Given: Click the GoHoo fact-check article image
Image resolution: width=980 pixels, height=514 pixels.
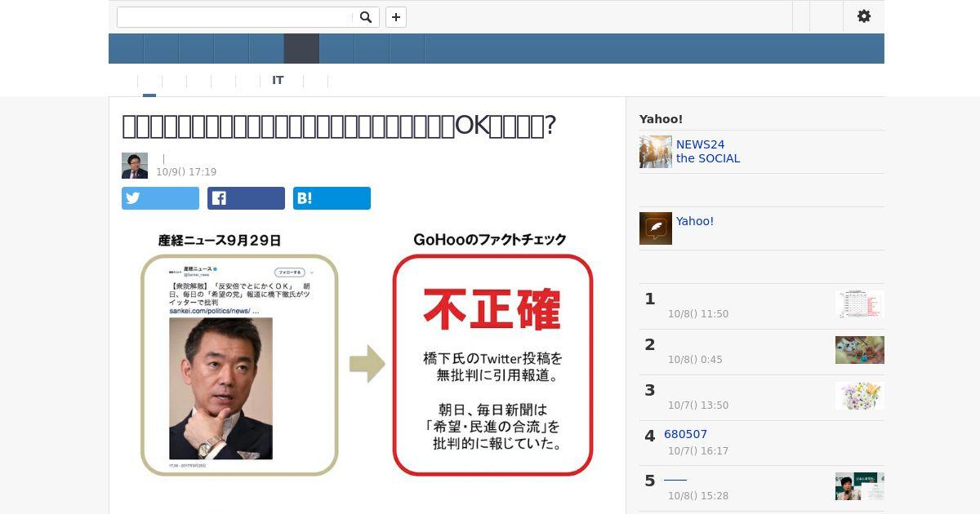Looking at the screenshot, I should (x=367, y=354).
